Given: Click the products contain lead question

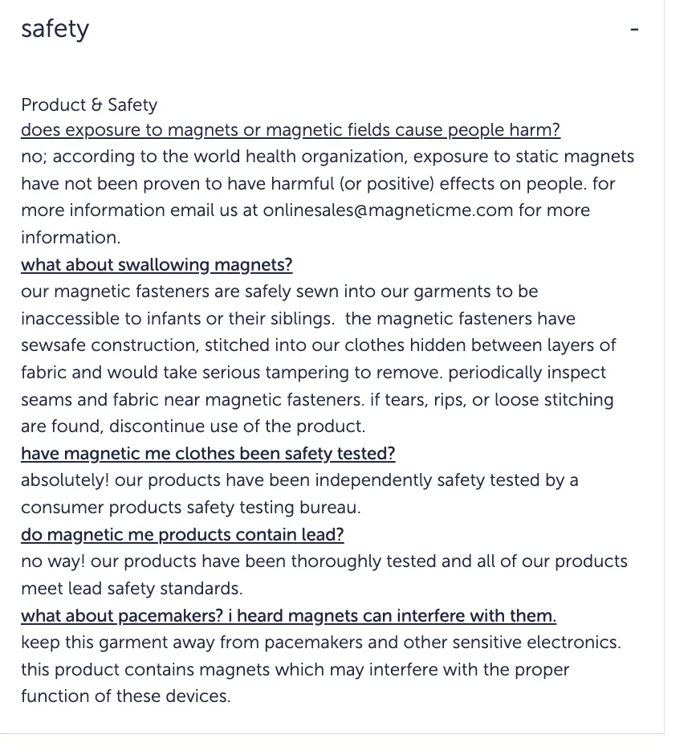Looking at the screenshot, I should pos(182,534).
